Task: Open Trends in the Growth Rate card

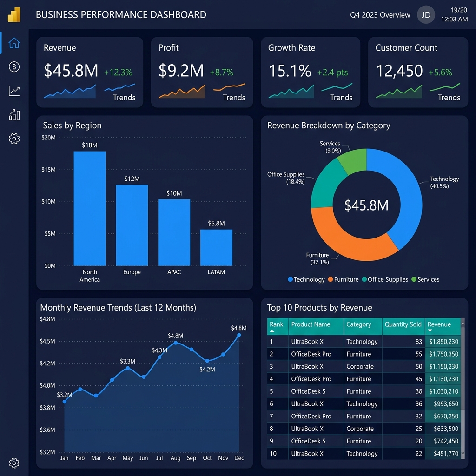Action: (x=341, y=98)
